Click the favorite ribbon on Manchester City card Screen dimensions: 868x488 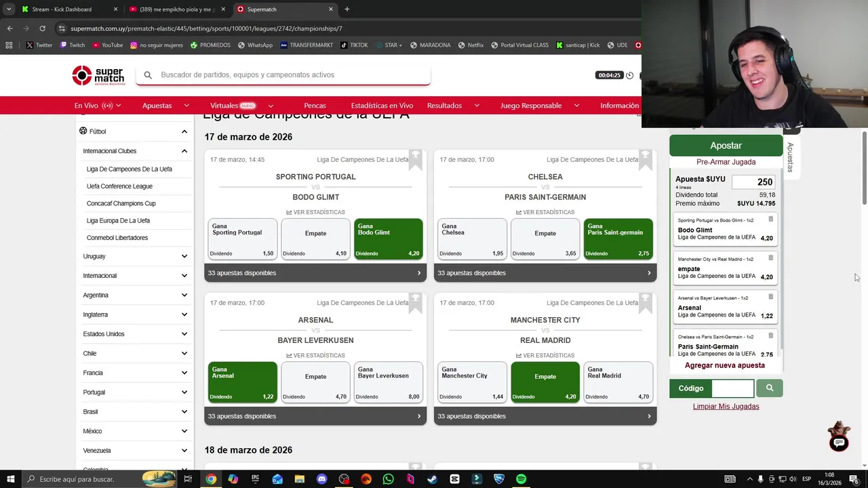point(646,303)
